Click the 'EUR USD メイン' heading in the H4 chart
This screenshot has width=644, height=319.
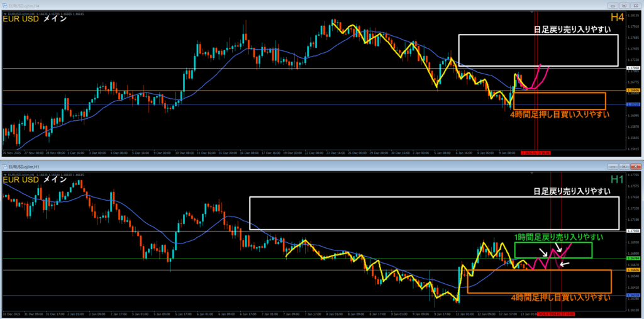point(35,19)
